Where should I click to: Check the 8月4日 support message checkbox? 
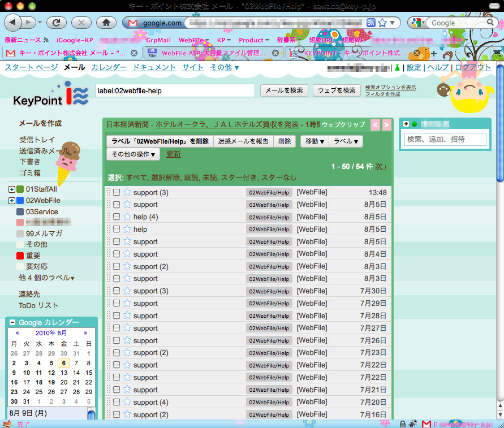pyautogui.click(x=117, y=254)
